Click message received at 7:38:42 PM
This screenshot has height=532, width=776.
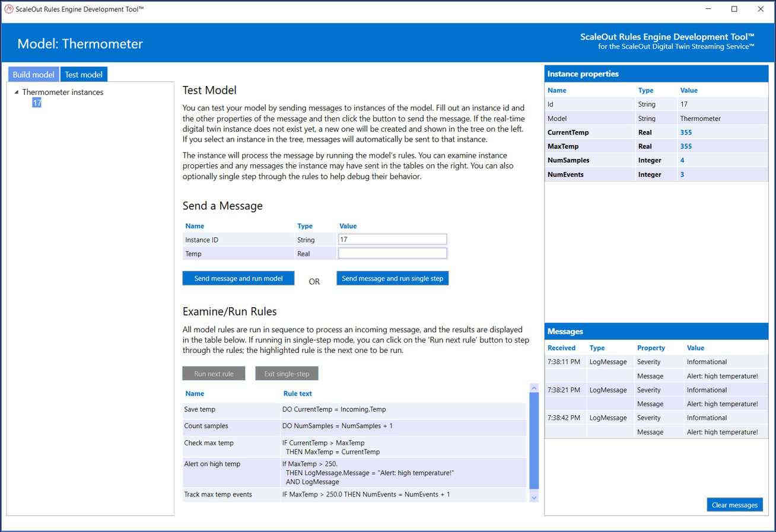(x=564, y=418)
